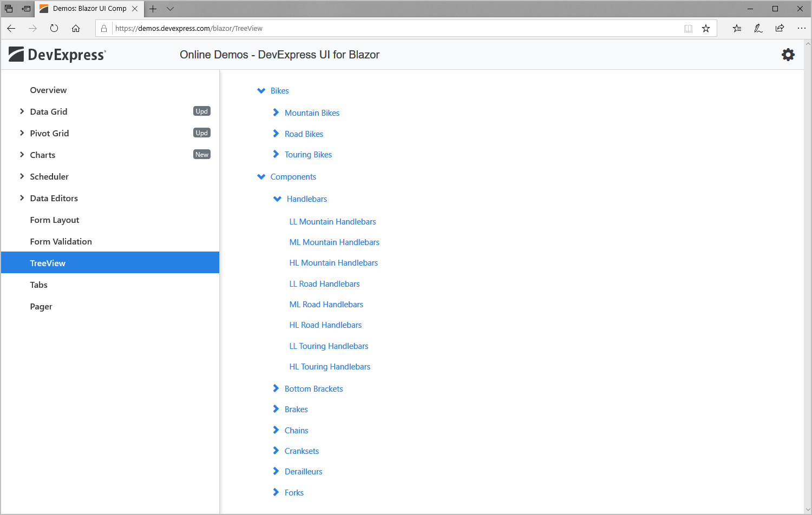Open the Tabs demo

(39, 285)
